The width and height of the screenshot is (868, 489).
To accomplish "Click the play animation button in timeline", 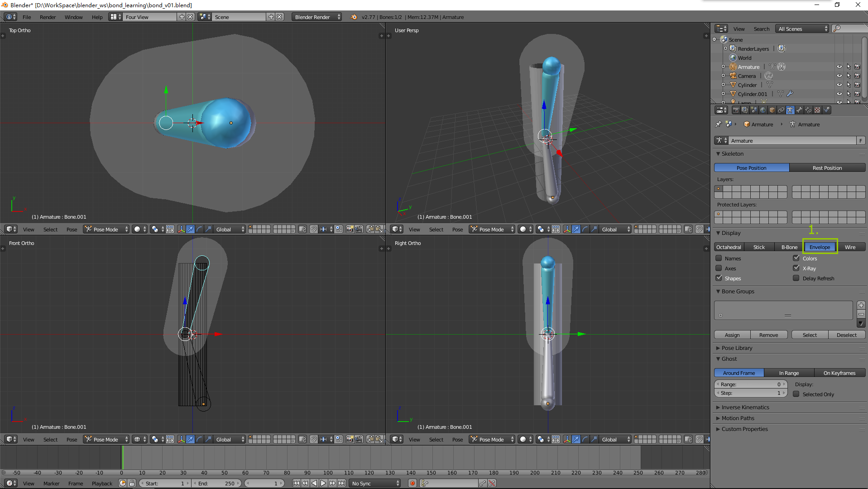I will [323, 483].
